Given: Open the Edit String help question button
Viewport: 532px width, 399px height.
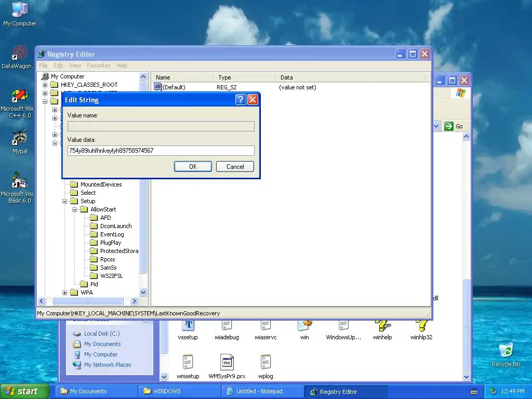Looking at the screenshot, I should (x=240, y=99).
